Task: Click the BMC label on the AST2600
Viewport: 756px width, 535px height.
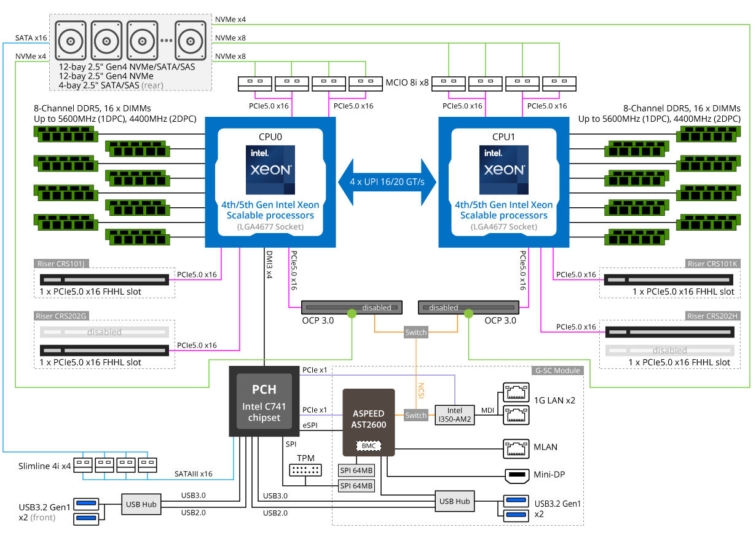Action: point(369,445)
